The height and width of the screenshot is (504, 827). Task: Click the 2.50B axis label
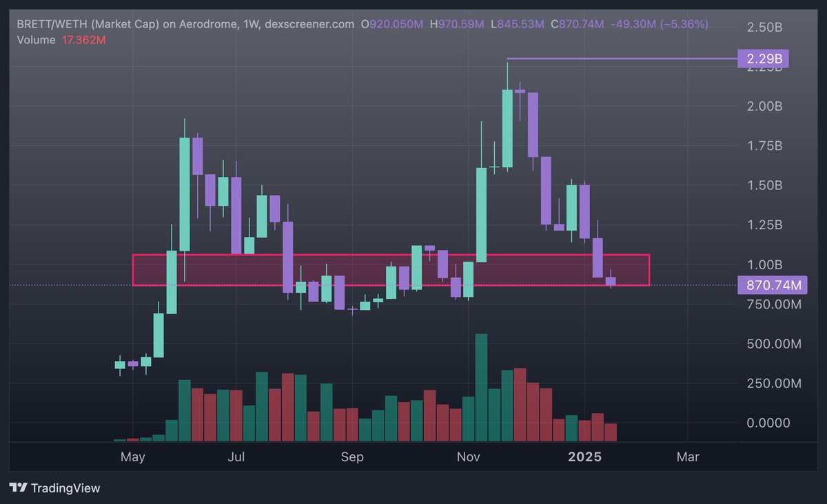click(764, 28)
